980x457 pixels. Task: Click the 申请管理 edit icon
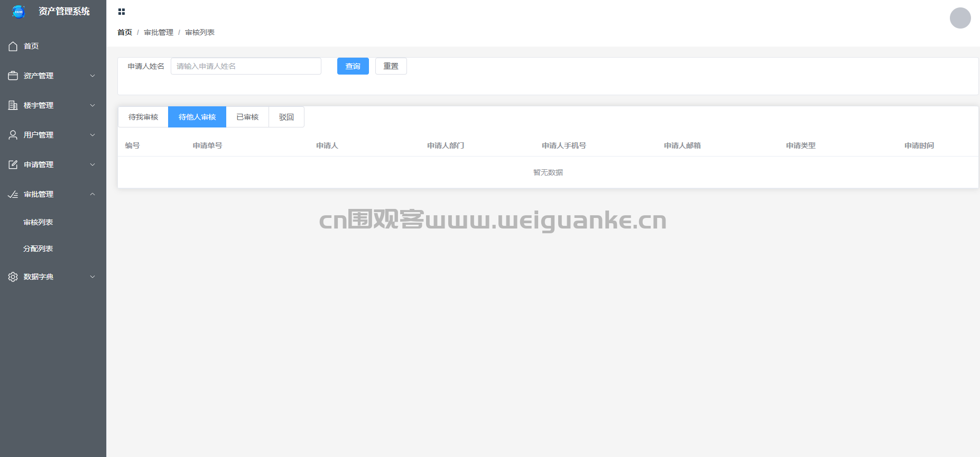click(13, 165)
